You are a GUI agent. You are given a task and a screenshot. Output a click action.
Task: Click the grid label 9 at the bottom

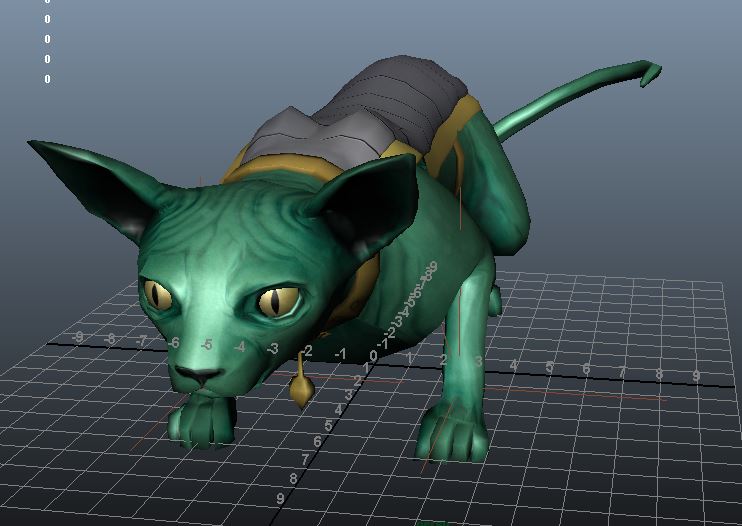[281, 497]
